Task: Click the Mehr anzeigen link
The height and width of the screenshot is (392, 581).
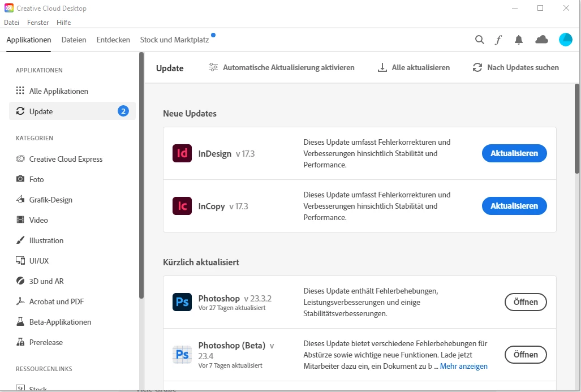Action: pyautogui.click(x=463, y=366)
